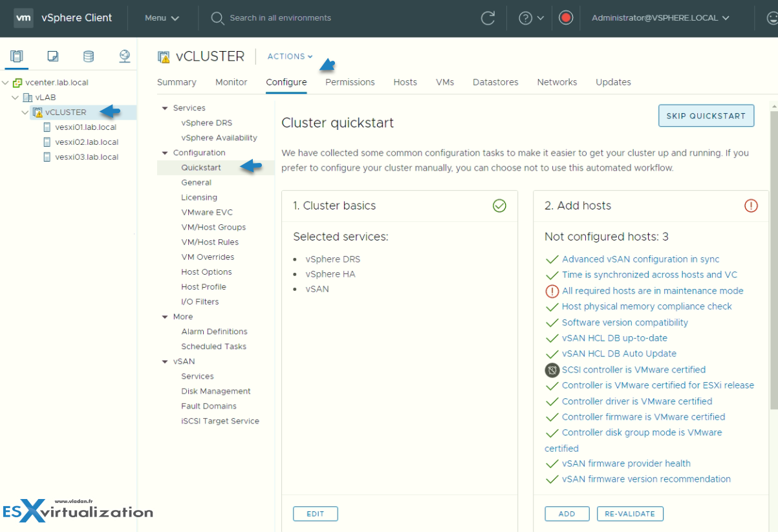778x532 pixels.
Task: Open 'All required hosts are in maintenance mode' link
Action: 653,291
